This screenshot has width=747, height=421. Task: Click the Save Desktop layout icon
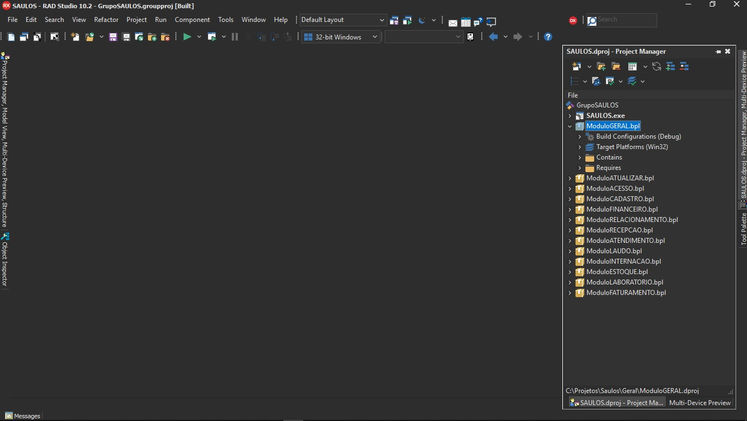tap(394, 20)
